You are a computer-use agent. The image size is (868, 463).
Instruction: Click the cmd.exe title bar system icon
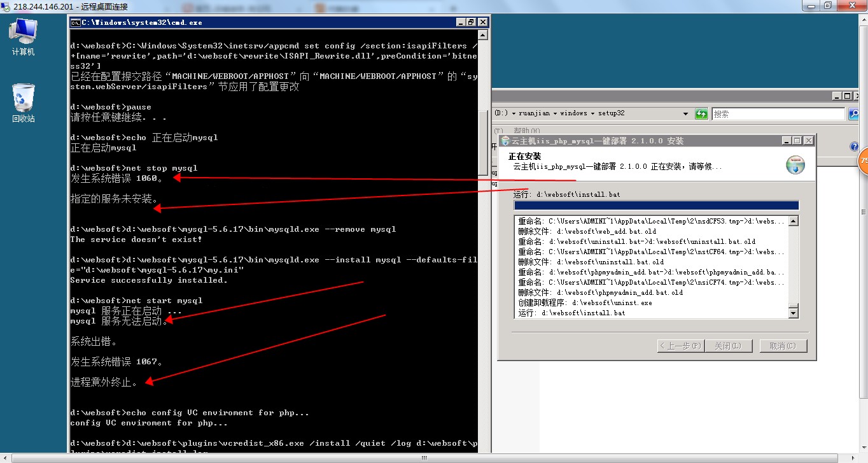(75, 22)
